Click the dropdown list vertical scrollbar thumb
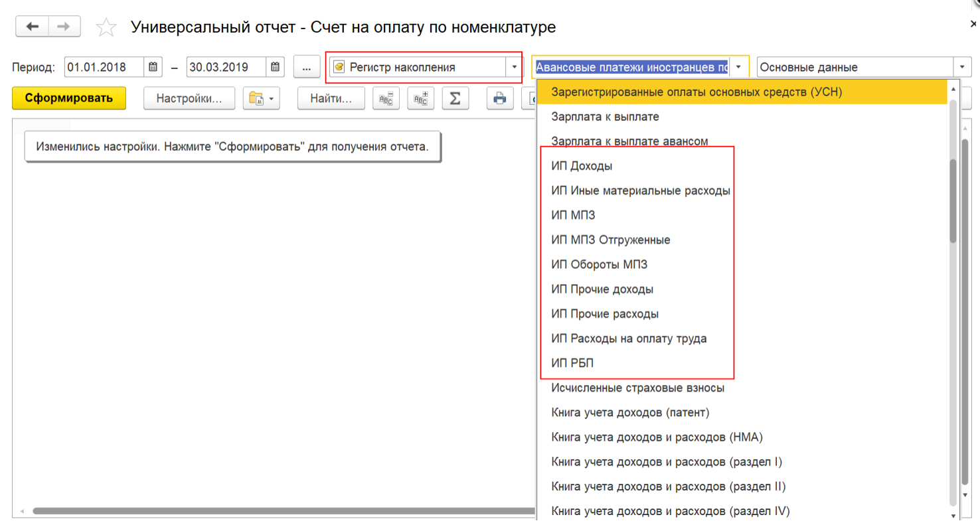Screen dimensions: 980x527 click(x=953, y=200)
